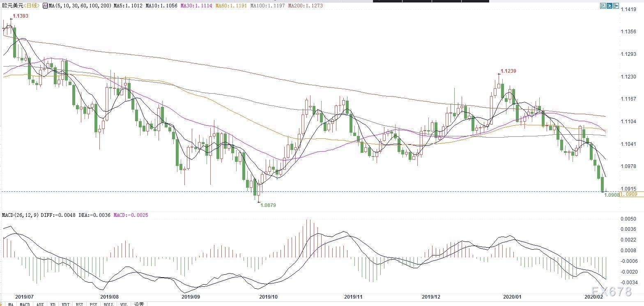
Task: Open the ADX indicator tab
Action: [x=40, y=304]
